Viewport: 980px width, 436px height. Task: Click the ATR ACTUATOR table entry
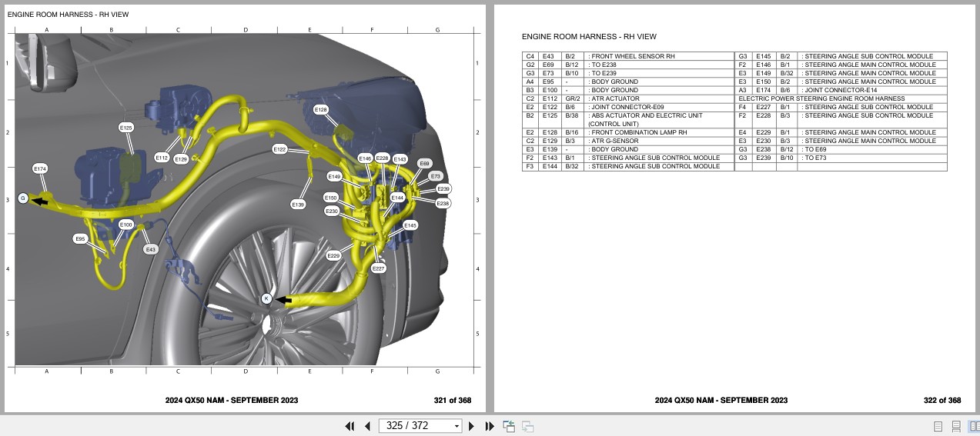(x=615, y=98)
